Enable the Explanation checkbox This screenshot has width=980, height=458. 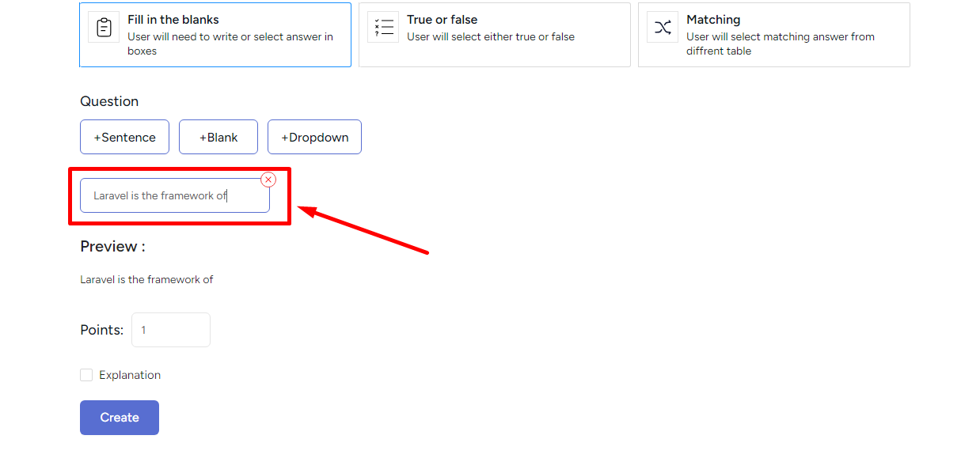[x=86, y=375]
